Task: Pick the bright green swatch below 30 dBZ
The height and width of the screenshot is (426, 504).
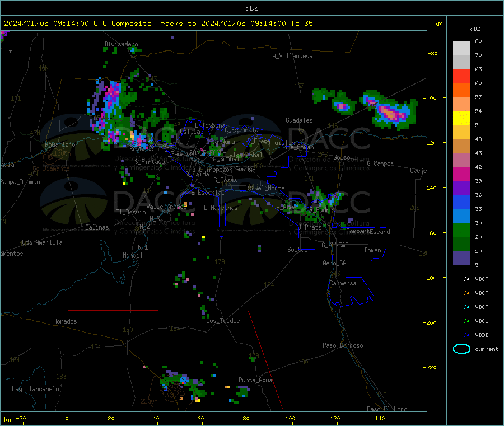Action: point(461,230)
